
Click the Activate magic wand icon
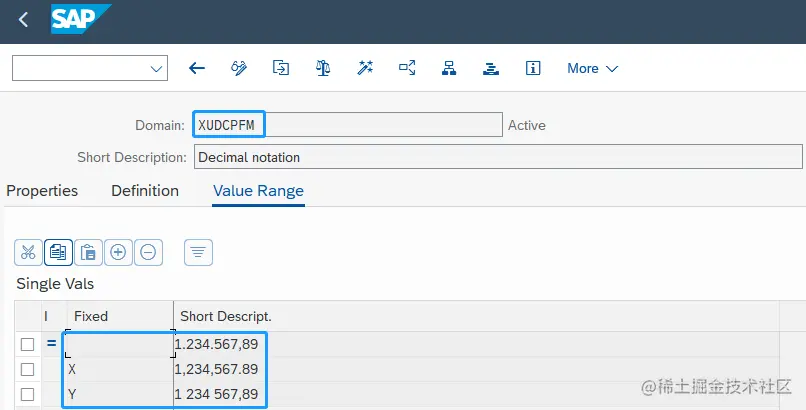pos(365,68)
